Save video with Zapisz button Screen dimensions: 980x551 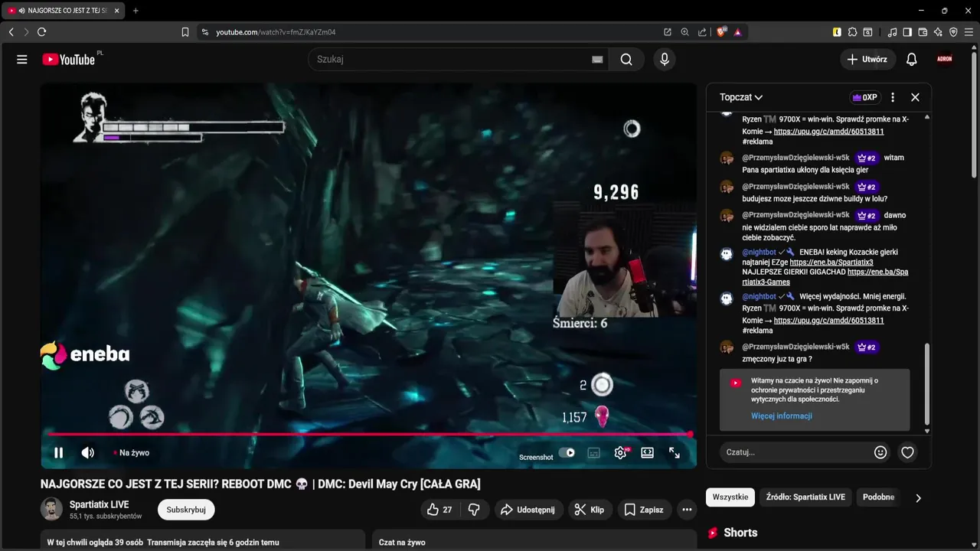[x=643, y=510]
